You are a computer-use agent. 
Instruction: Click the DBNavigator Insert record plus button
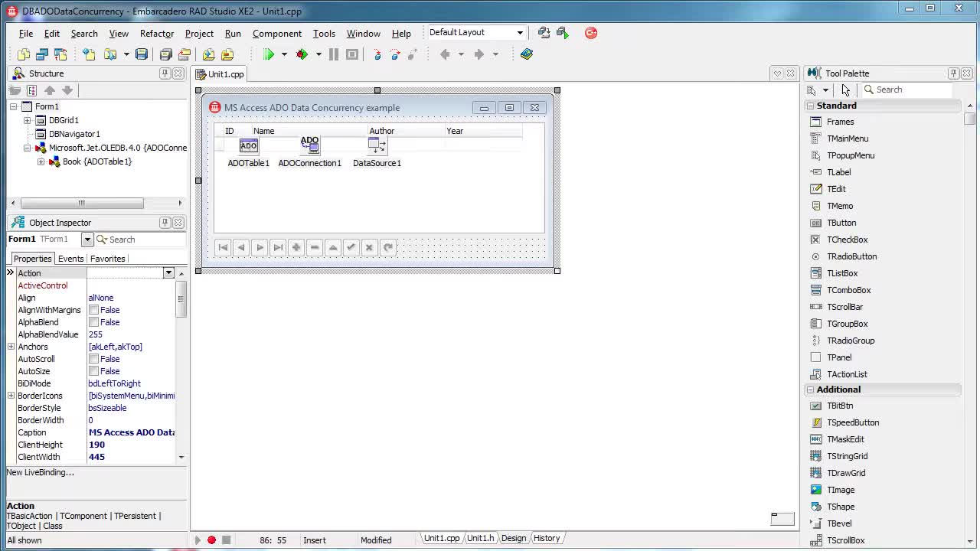296,247
